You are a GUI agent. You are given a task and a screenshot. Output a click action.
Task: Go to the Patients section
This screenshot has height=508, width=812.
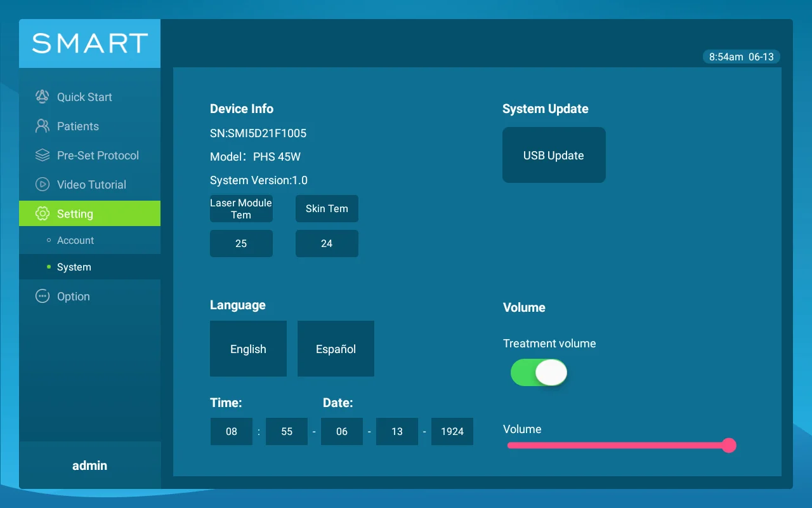point(89,126)
